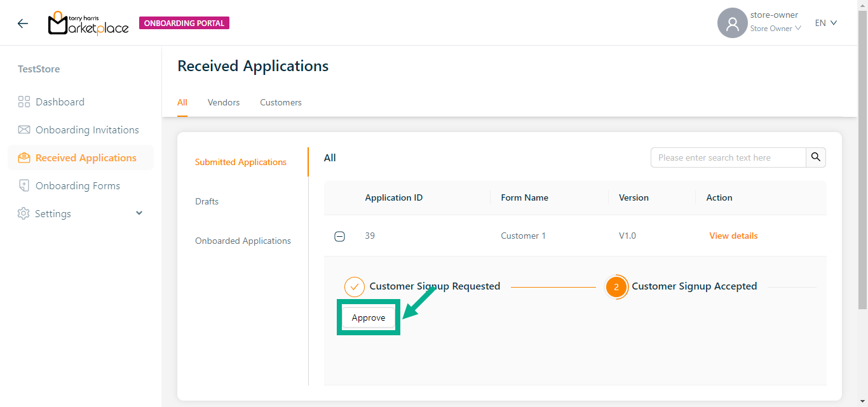Viewport: 868px width, 407px height.
Task: Click the user avatar icon
Action: coord(732,23)
